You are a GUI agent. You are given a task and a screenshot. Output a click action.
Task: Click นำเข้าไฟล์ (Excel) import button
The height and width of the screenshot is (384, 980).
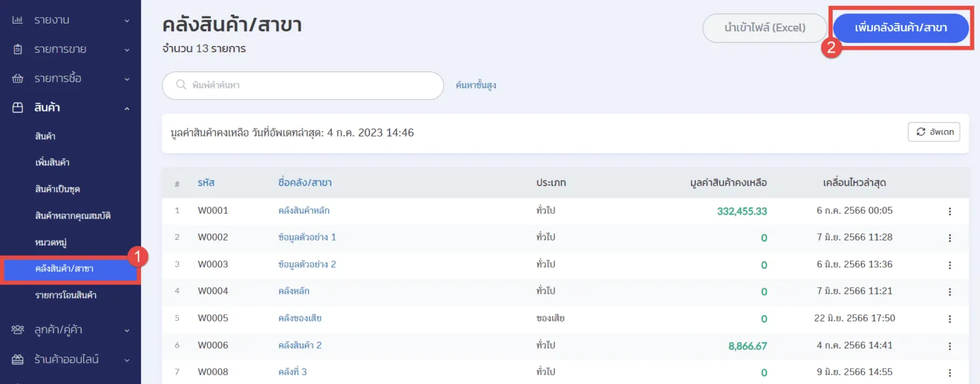click(764, 28)
